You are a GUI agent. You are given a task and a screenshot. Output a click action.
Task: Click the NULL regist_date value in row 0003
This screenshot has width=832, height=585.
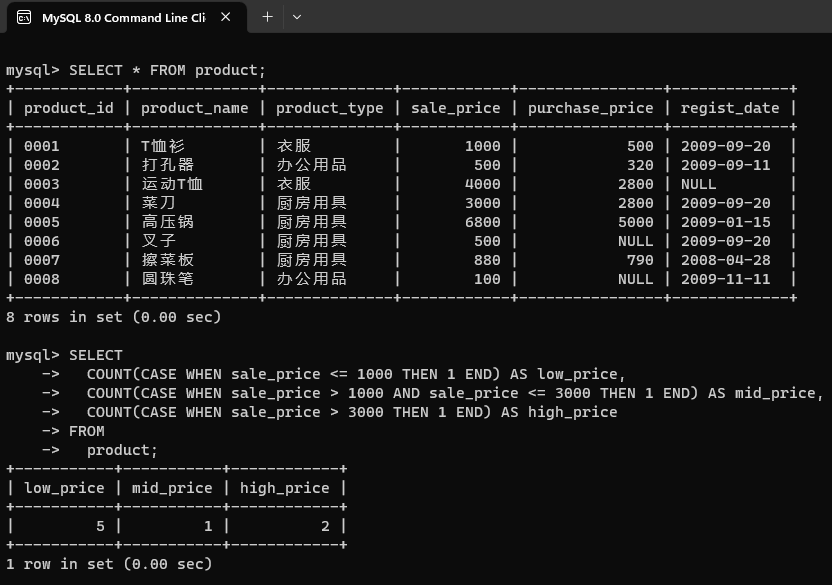[x=699, y=184]
